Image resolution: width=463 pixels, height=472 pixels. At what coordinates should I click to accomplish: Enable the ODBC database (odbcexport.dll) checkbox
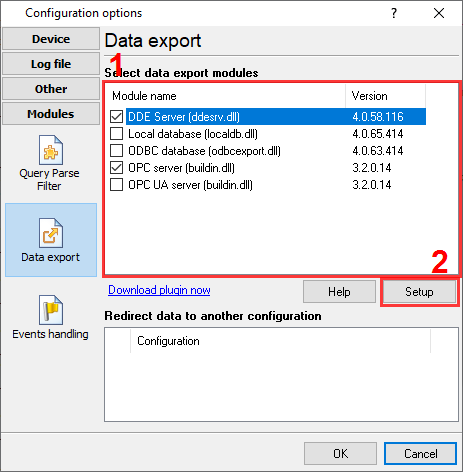click(x=116, y=151)
